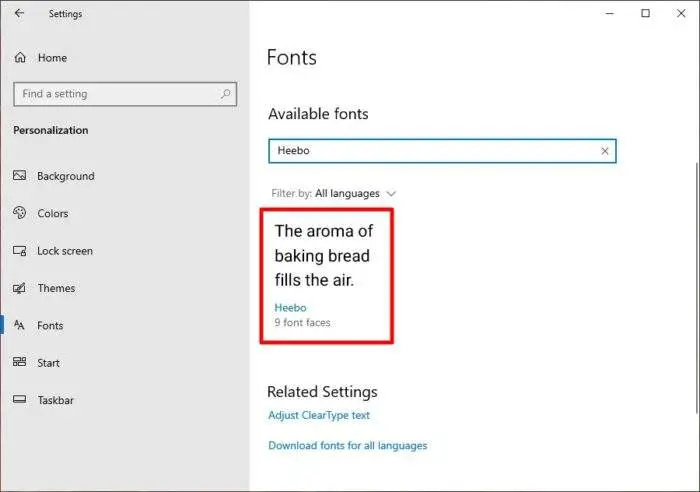Click the back arrow icon in Settings
This screenshot has width=700, height=492.
tap(19, 13)
